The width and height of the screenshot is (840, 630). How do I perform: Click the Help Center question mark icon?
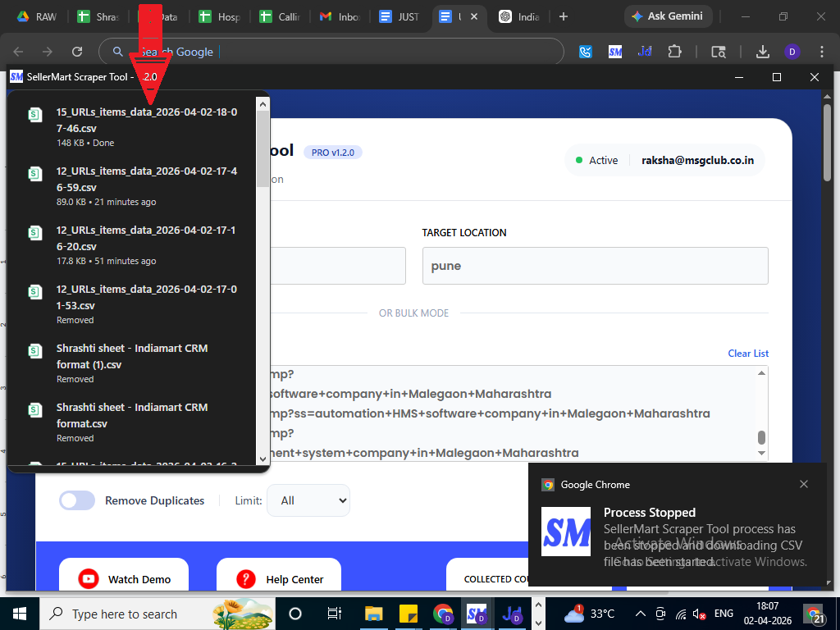(245, 579)
